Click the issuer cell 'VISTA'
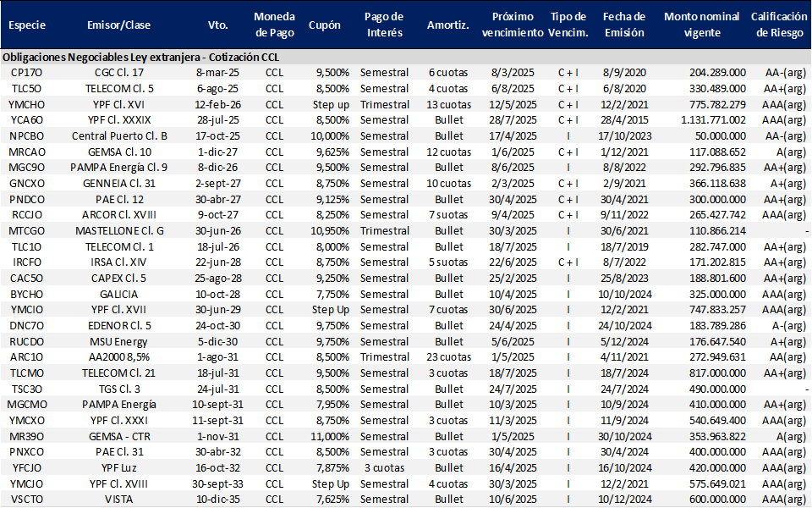Image resolution: width=812 pixels, height=508 pixels. pos(119,500)
